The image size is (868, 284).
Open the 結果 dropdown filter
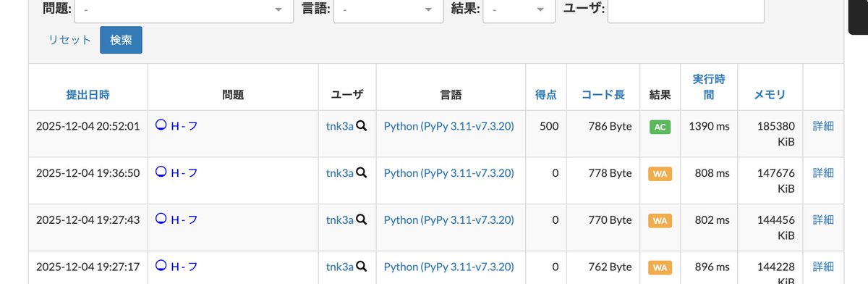pyautogui.click(x=519, y=9)
